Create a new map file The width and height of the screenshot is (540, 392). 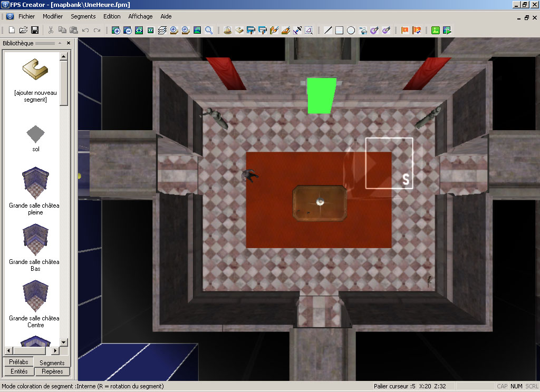click(x=12, y=30)
